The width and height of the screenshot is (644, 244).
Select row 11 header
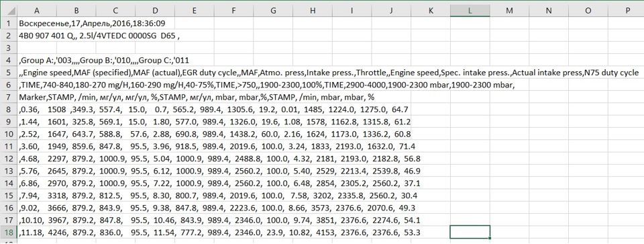click(8, 147)
